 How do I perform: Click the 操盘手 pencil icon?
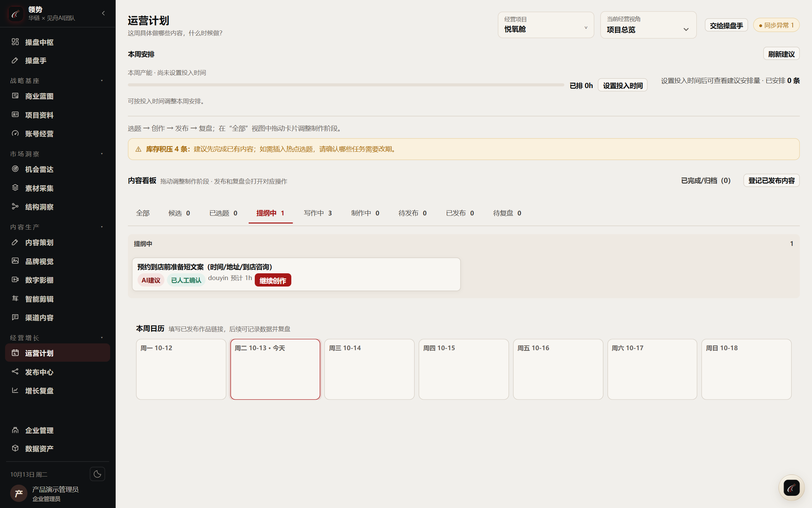coord(15,61)
